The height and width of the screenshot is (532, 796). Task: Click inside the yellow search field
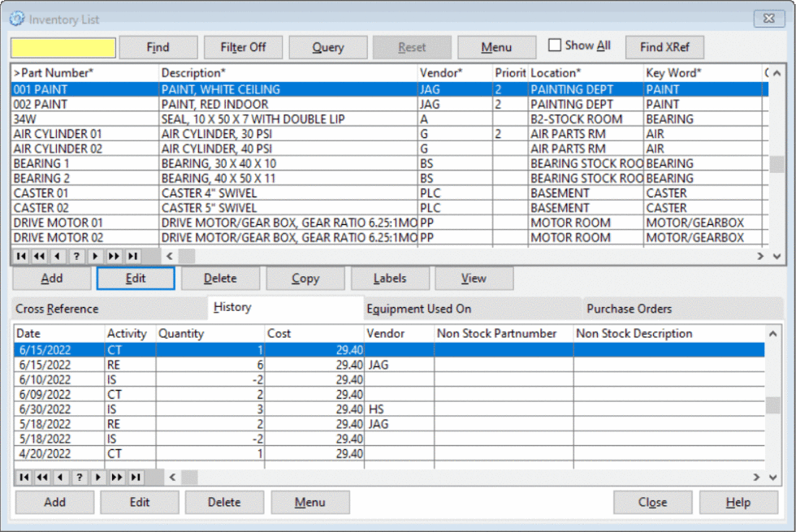tap(61, 46)
